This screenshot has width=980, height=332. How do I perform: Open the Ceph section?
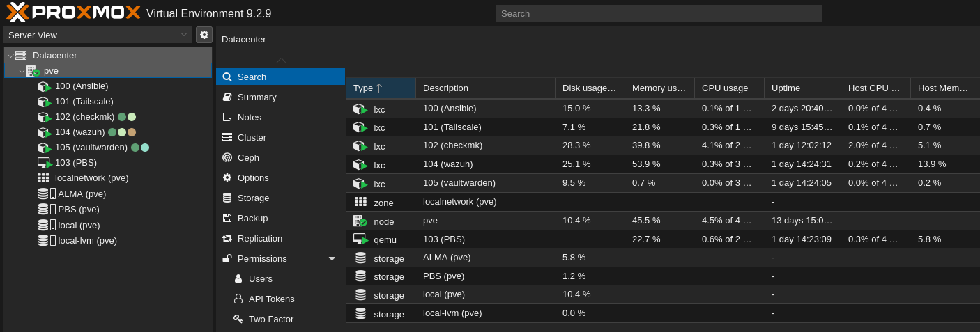[x=281, y=157]
